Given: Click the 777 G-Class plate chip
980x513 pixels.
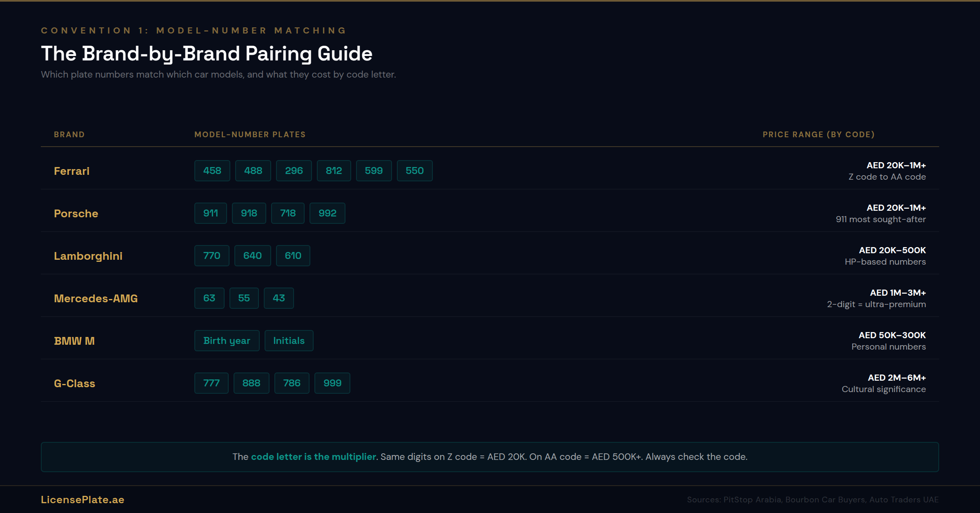Looking at the screenshot, I should tap(211, 383).
